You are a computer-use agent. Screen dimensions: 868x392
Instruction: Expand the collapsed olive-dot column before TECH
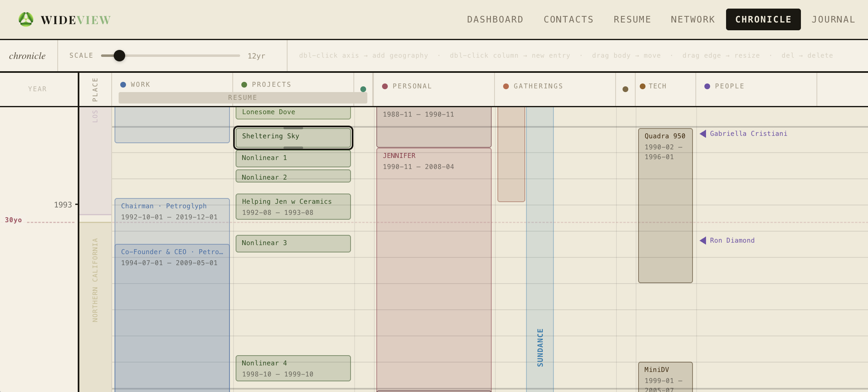pyautogui.click(x=625, y=89)
